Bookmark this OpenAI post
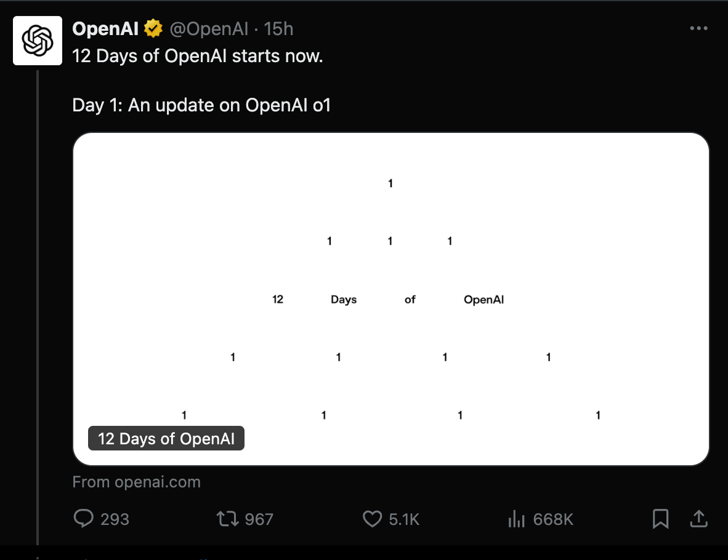Screen dimensions: 728x560 [660, 519]
